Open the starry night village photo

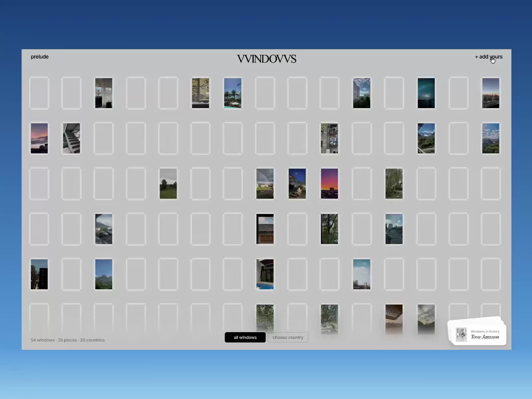[297, 184]
